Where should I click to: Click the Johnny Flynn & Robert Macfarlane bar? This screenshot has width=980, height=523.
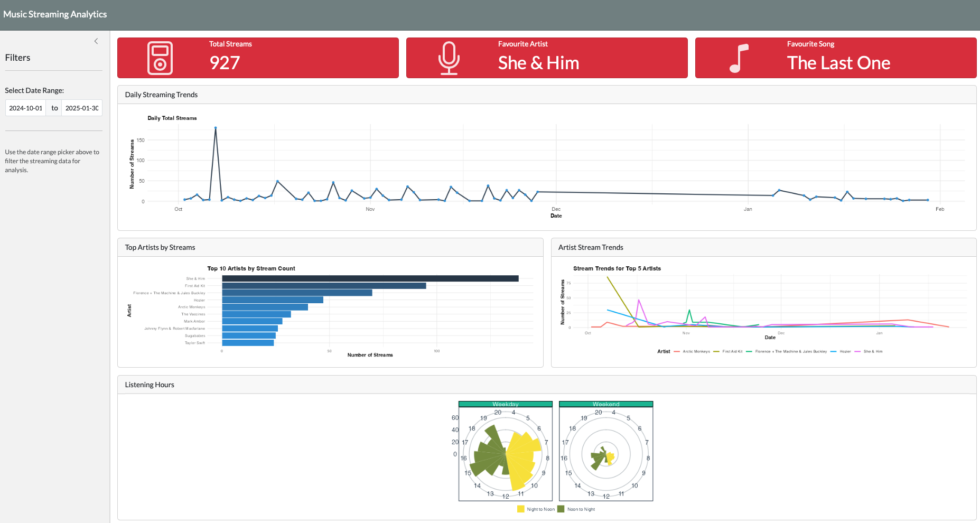click(250, 329)
